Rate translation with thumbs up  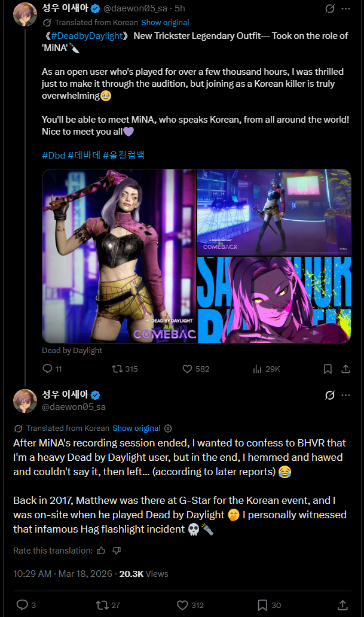click(x=101, y=551)
